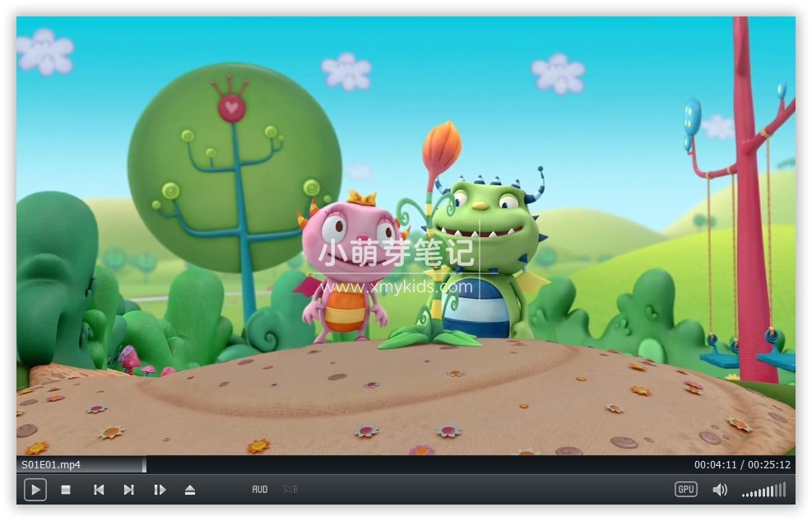
Task: Adjust volume using the volume level bars
Action: tap(763, 490)
